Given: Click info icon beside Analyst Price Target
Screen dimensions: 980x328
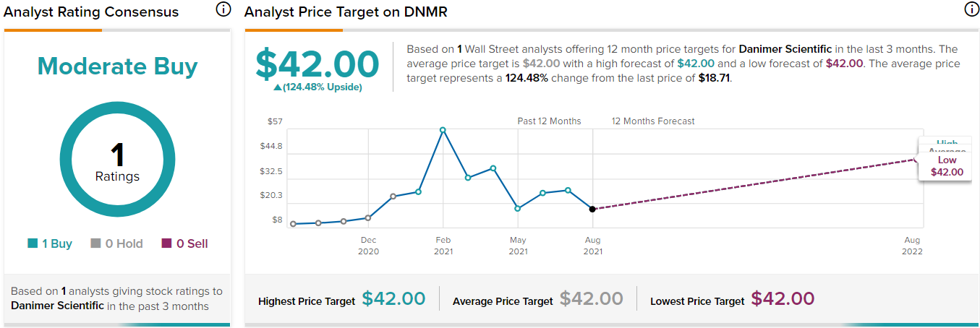Looking at the screenshot, I should 972,9.
